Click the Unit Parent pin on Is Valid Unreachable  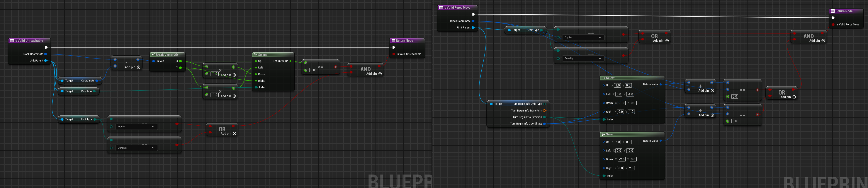[x=46, y=61]
